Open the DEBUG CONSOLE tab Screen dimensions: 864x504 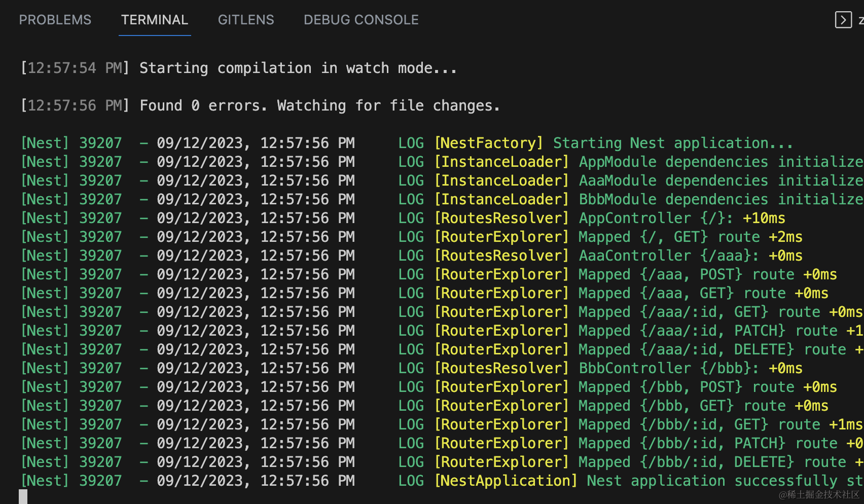point(361,20)
